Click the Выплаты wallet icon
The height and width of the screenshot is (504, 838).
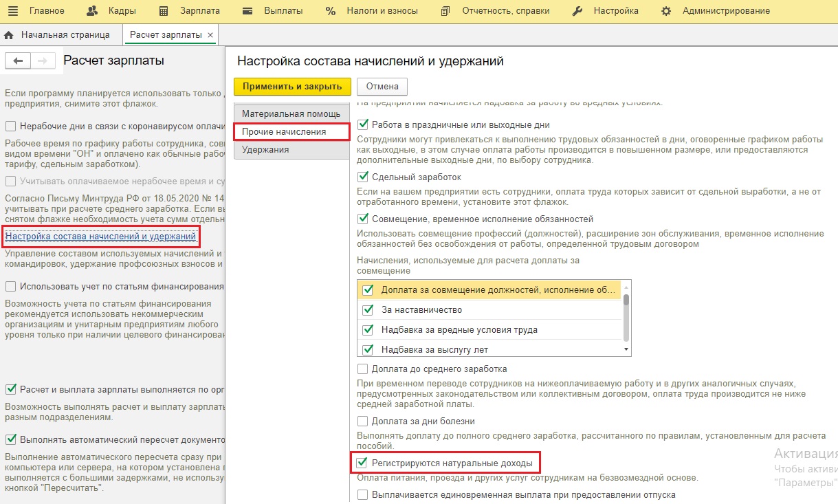point(249,11)
